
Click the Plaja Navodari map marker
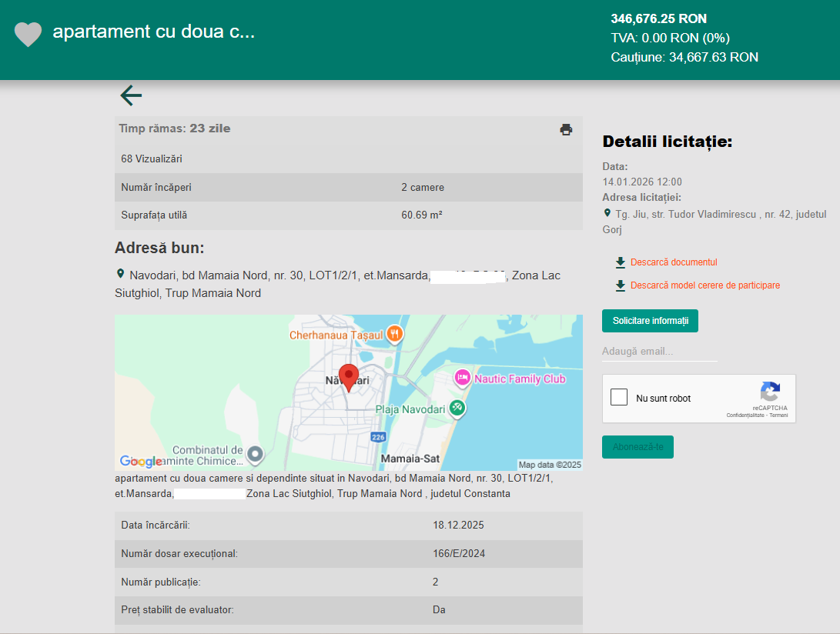[x=457, y=409]
